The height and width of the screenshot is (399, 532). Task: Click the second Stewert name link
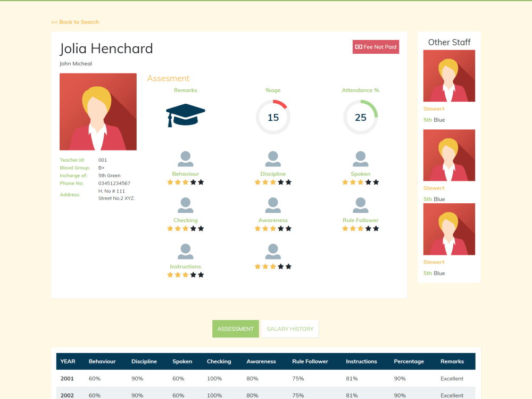tap(434, 188)
